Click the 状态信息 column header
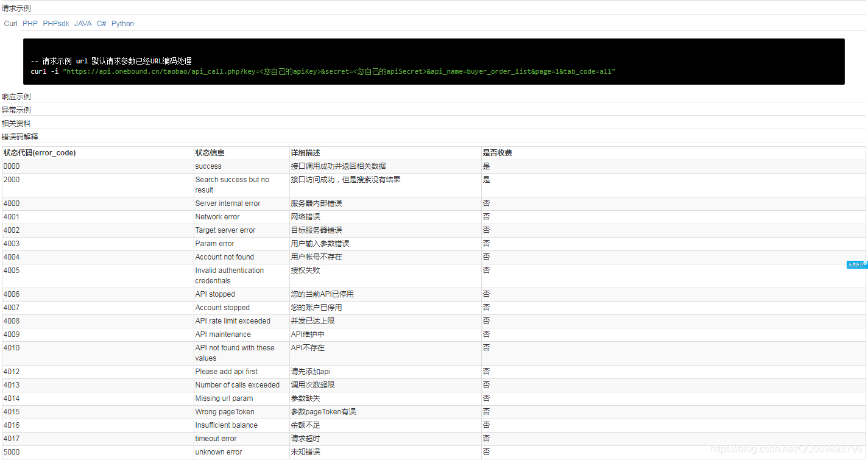The height and width of the screenshot is (460, 868). [x=241, y=153]
